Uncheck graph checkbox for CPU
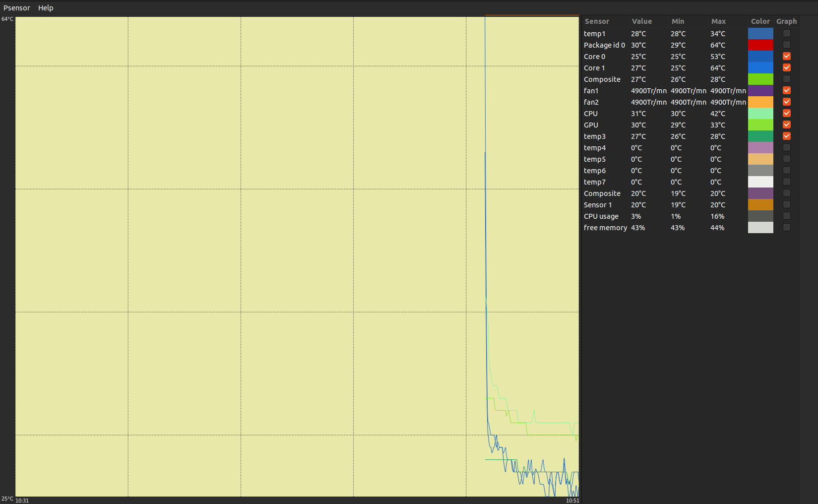Screen dimensions: 818x504 [x=786, y=113]
